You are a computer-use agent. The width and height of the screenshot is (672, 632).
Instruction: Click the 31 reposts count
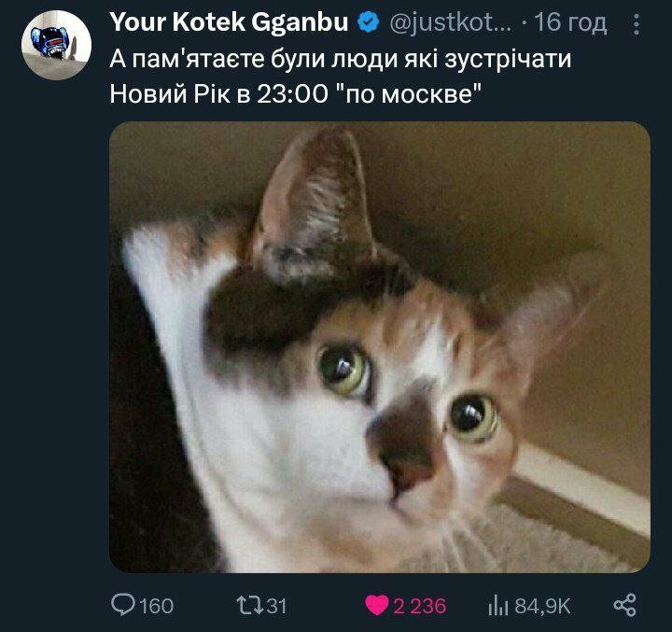277,606
